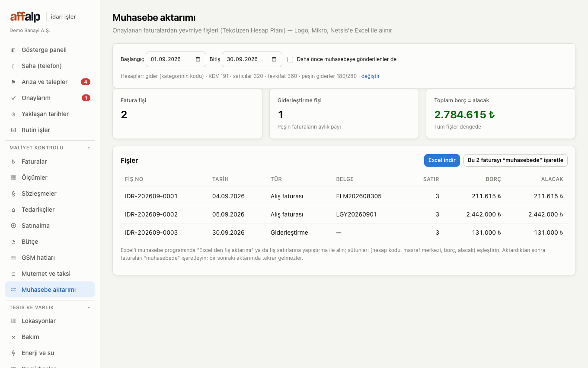Click the house icon beside Tedarikçiler
Screen dimensions: 588x368
13,210
